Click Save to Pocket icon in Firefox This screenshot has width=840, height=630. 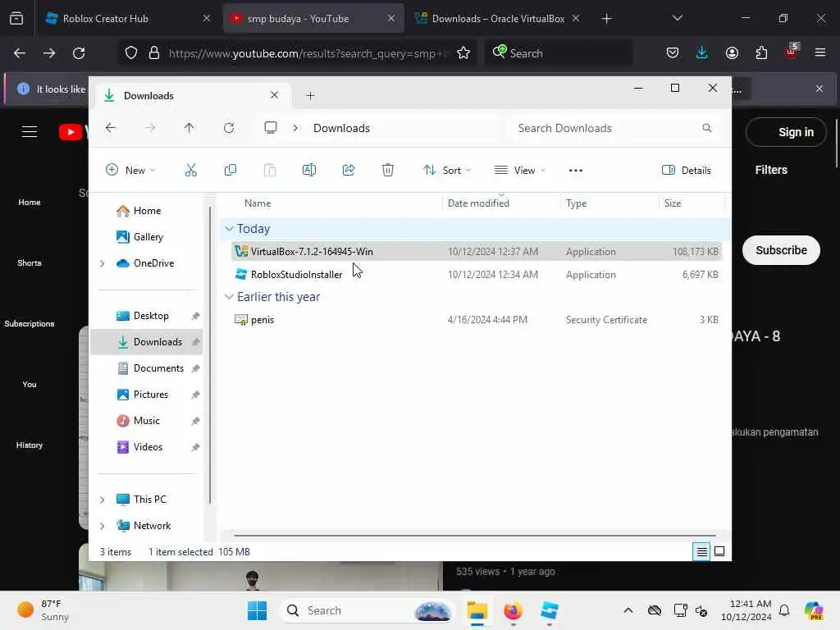pos(673,53)
